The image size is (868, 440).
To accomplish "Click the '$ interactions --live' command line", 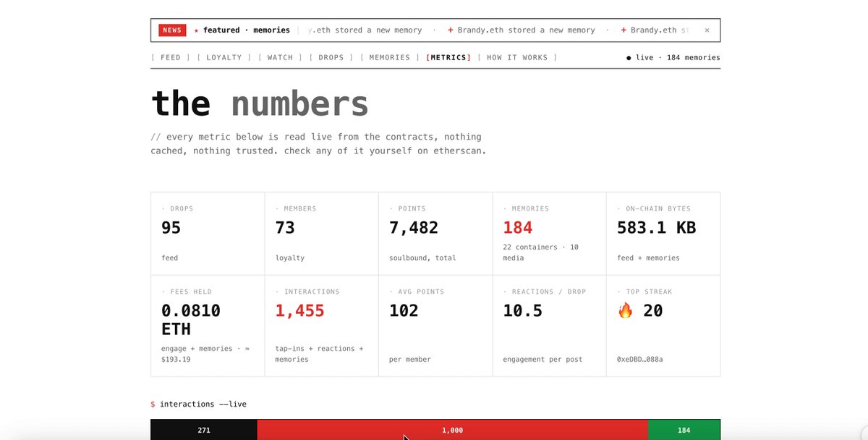I will pos(198,404).
